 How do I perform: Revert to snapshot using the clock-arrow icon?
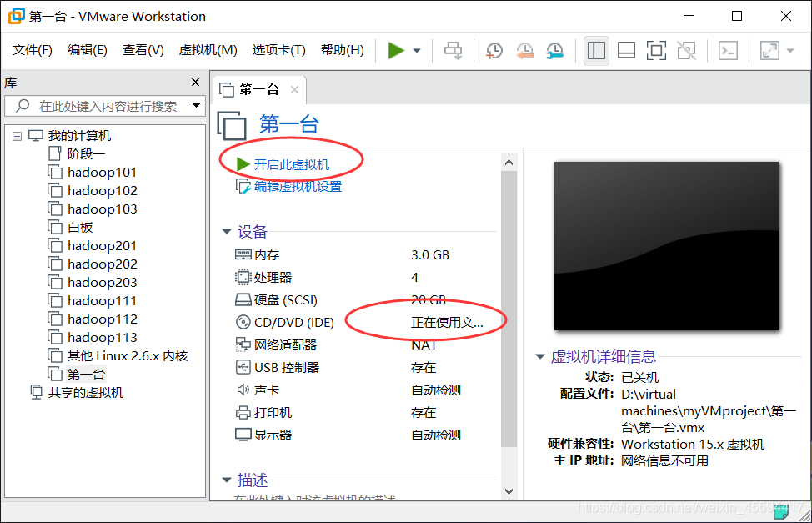click(x=524, y=50)
